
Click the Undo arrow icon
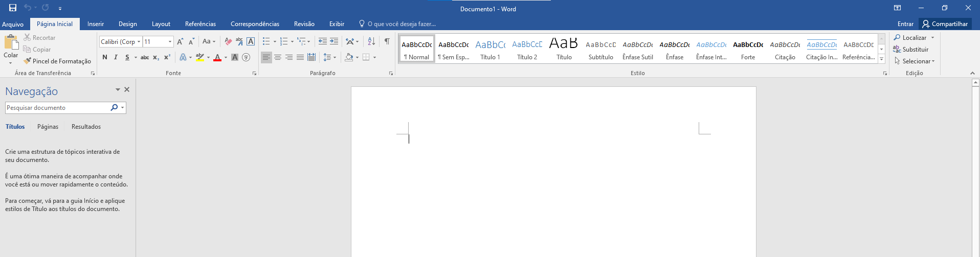click(28, 8)
